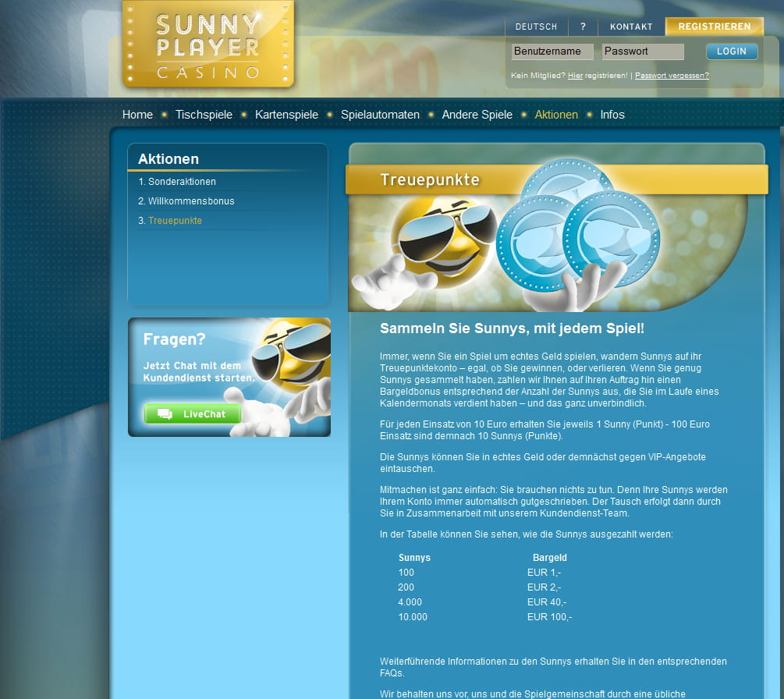Open Spielautomaten menu item

(380, 115)
